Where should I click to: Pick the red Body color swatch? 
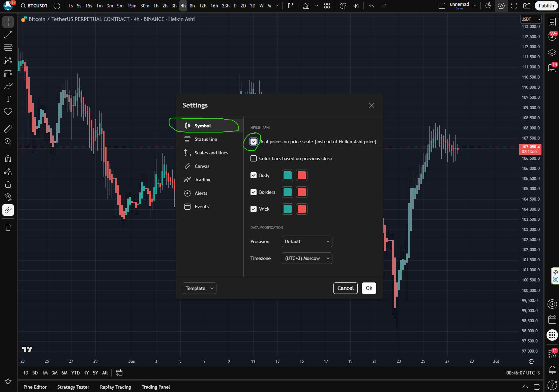(302, 175)
